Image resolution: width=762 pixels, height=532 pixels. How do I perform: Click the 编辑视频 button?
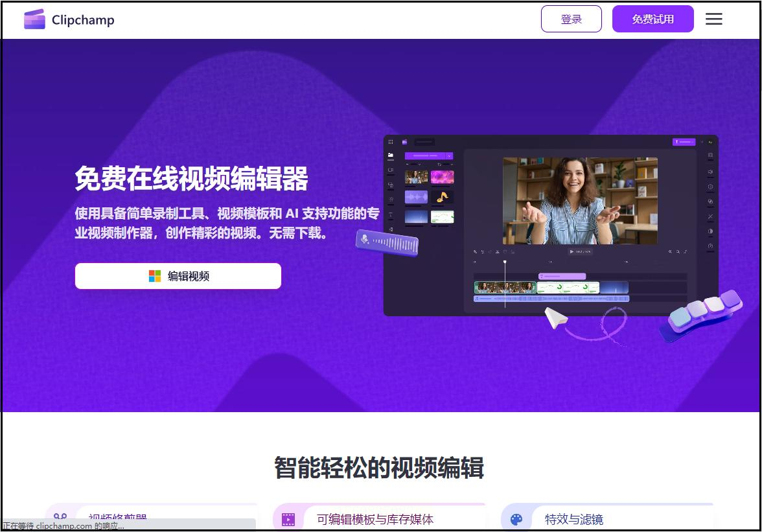tap(178, 276)
